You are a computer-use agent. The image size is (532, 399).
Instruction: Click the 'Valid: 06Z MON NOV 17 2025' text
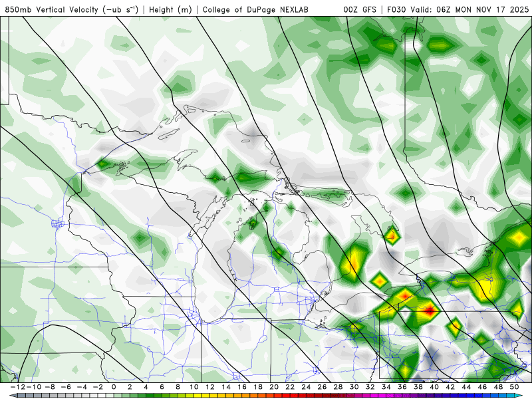point(469,9)
